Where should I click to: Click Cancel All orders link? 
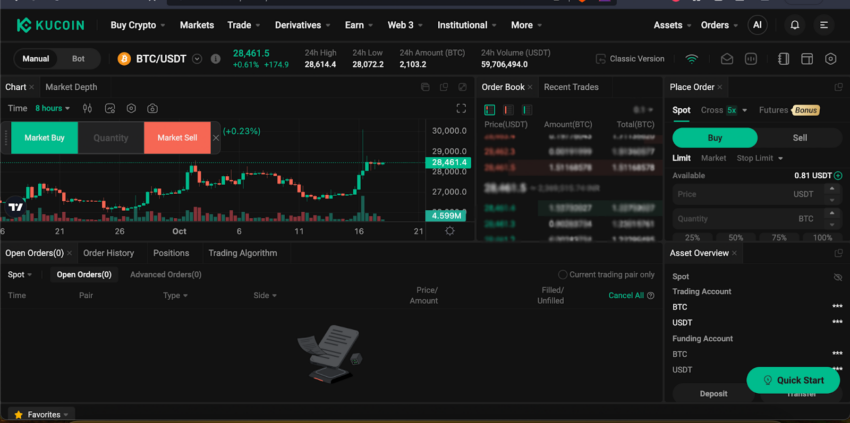626,296
